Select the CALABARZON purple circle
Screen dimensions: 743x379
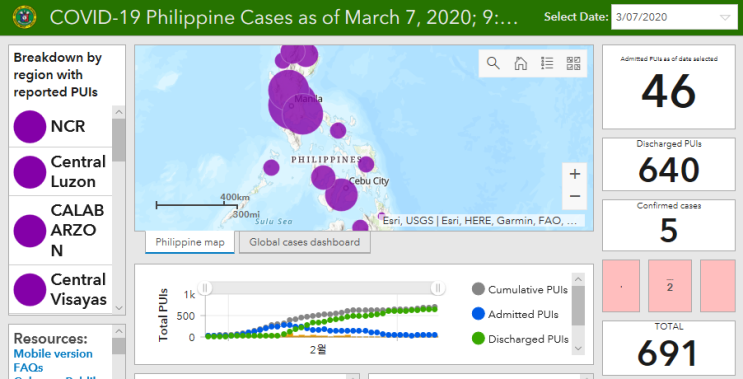pyautogui.click(x=30, y=231)
